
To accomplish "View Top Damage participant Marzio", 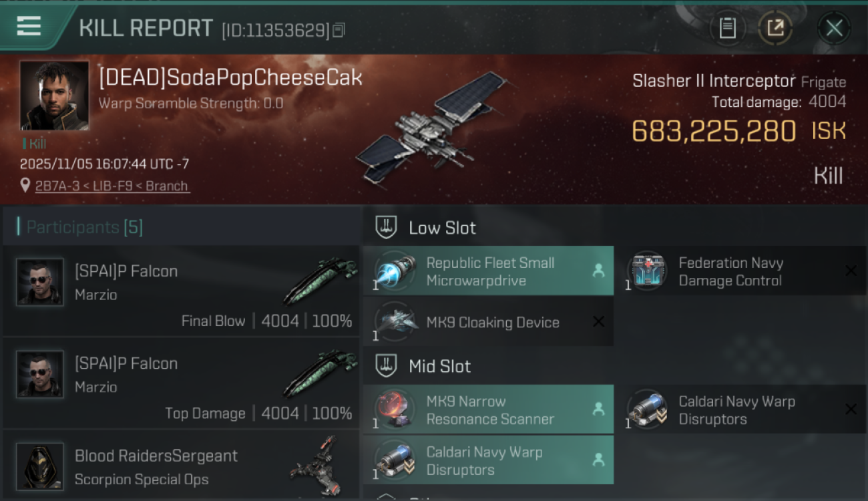I will click(x=182, y=383).
